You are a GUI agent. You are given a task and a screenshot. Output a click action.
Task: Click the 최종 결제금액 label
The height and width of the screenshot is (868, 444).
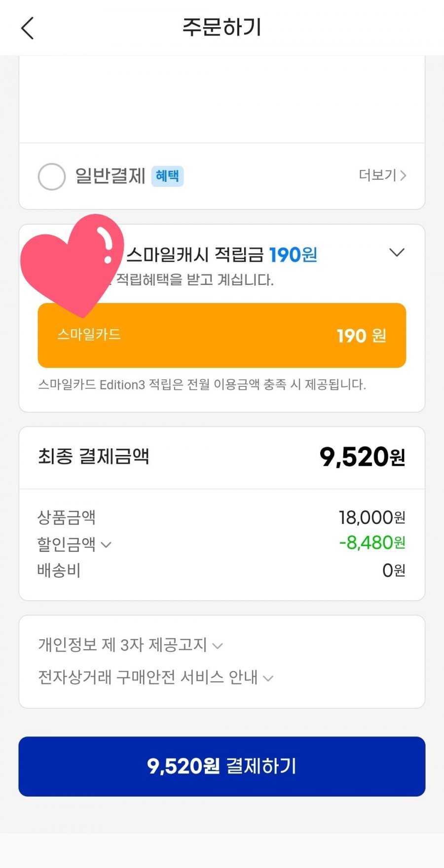pos(93,456)
